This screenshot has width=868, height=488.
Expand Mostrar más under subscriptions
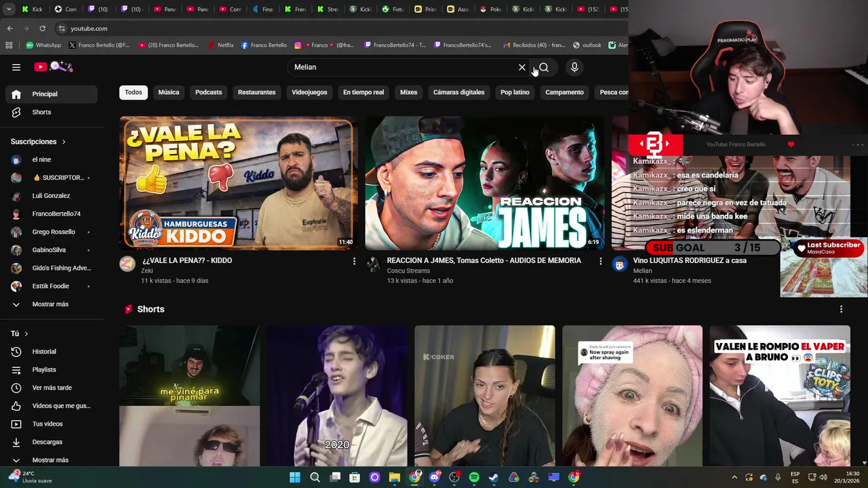[52, 304]
